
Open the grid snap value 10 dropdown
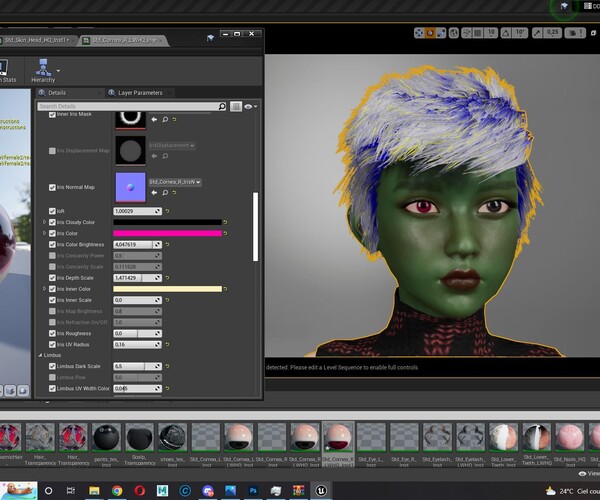click(x=491, y=33)
